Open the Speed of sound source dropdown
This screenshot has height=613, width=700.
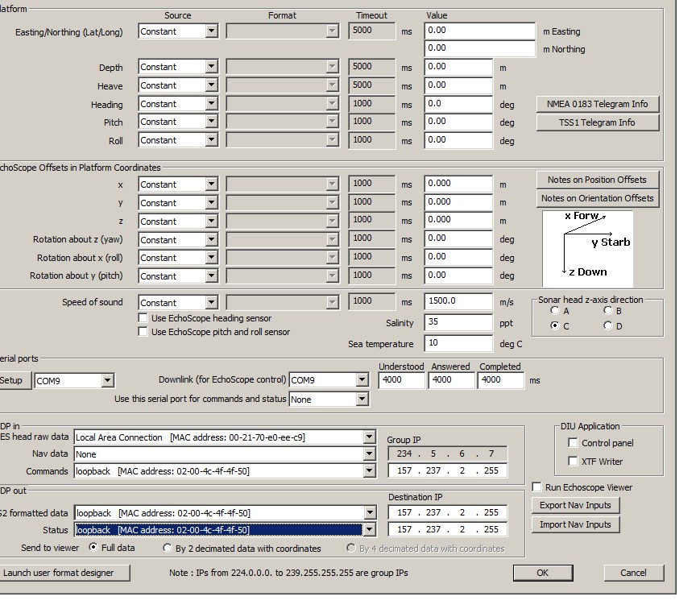(x=211, y=303)
